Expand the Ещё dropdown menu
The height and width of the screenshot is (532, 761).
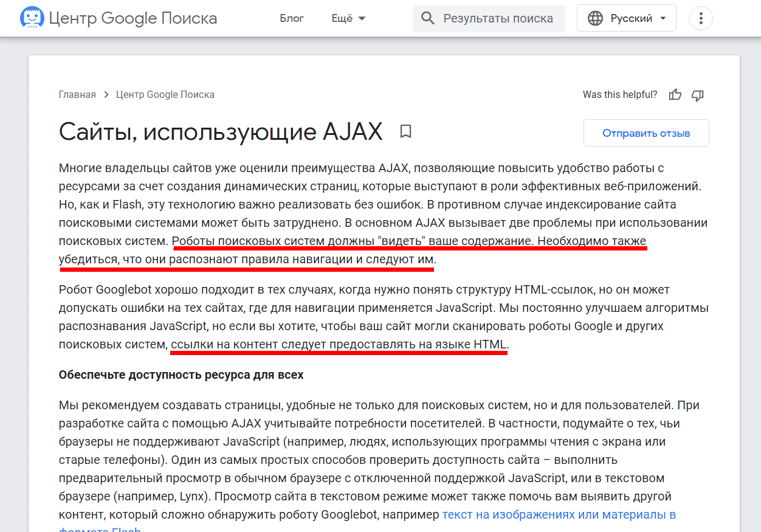click(x=349, y=18)
